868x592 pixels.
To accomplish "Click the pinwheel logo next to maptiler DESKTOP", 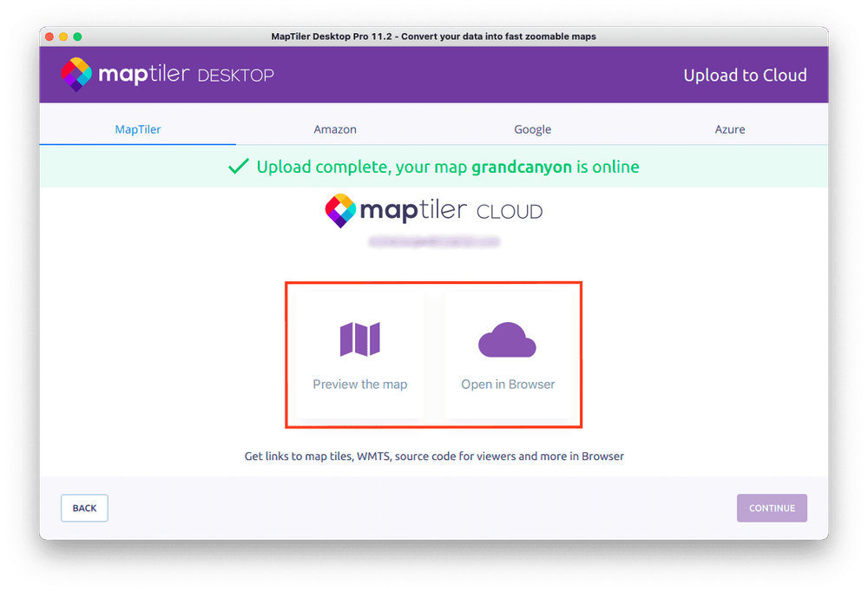I will tap(76, 75).
